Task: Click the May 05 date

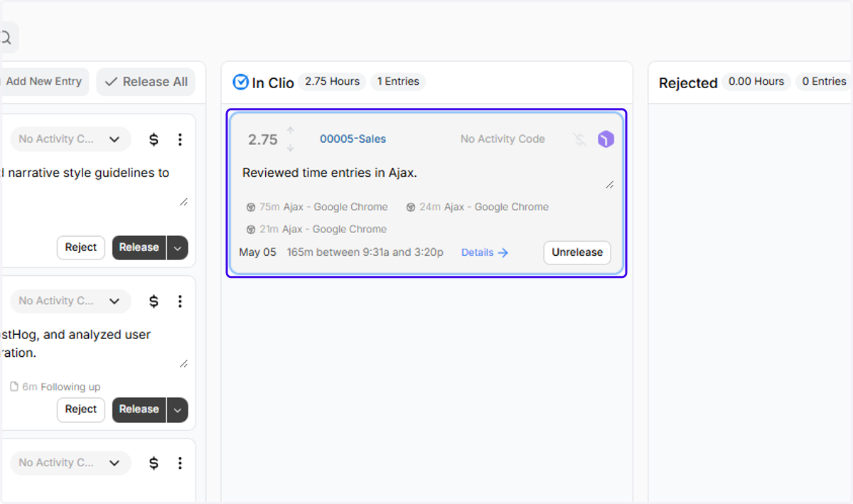Action: [x=257, y=252]
